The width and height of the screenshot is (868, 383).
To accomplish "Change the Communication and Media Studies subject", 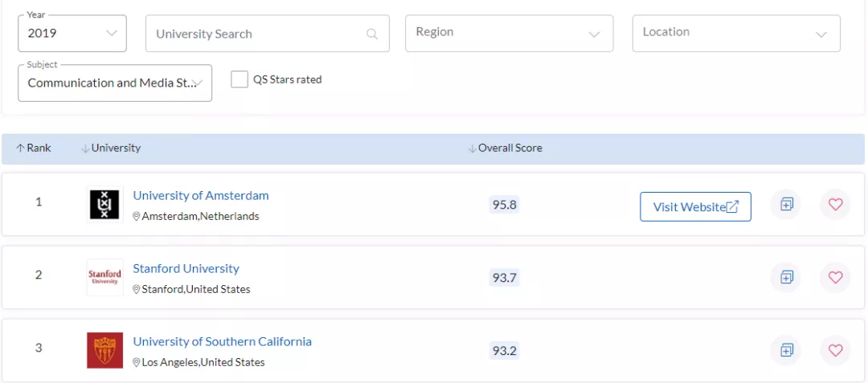I will point(115,83).
